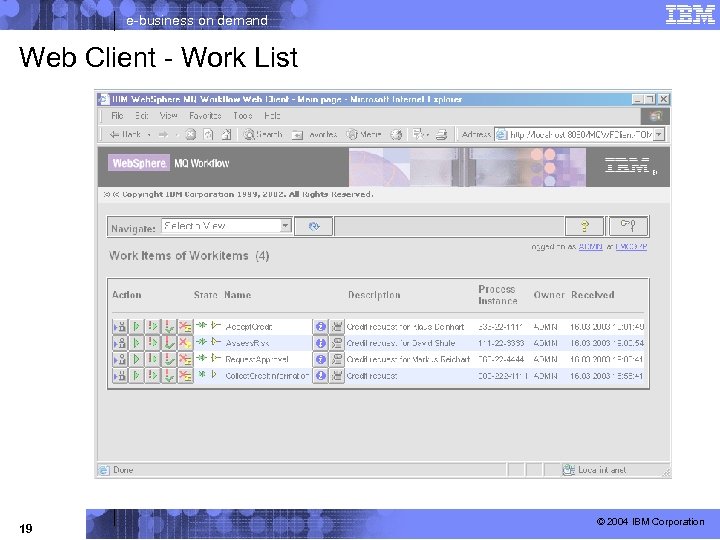This screenshot has height=540, width=720.
Task: Click the exclamation-play icon in AcceptCredit row
Action: [x=152, y=326]
